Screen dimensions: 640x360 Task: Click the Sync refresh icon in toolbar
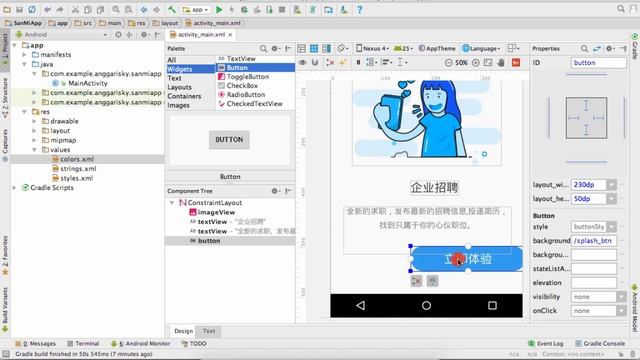pyautogui.click(x=31, y=9)
